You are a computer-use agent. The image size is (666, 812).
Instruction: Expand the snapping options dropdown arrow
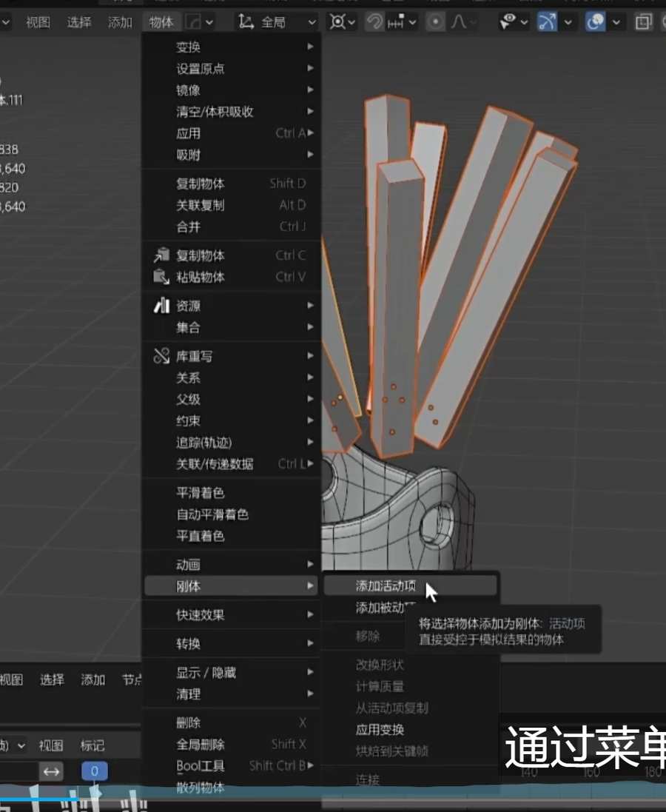pos(411,22)
